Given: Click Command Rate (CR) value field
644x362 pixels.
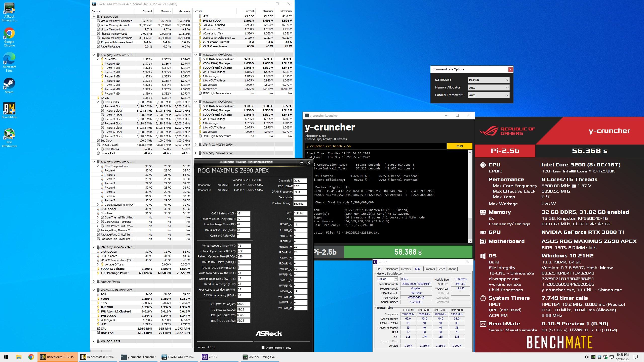Looking at the screenshot, I should 243,236.
